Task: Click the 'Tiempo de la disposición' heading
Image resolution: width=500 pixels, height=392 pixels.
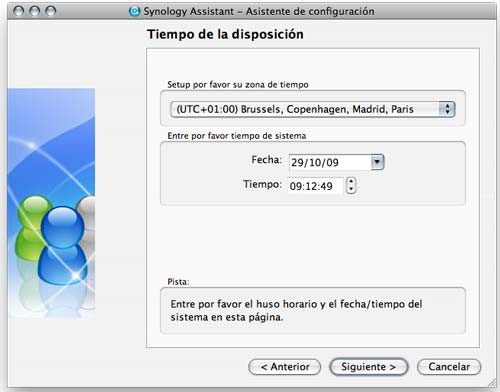Action: 225,34
